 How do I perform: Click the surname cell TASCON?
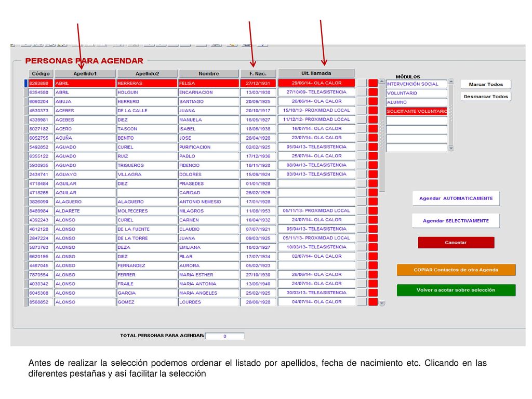(147, 129)
